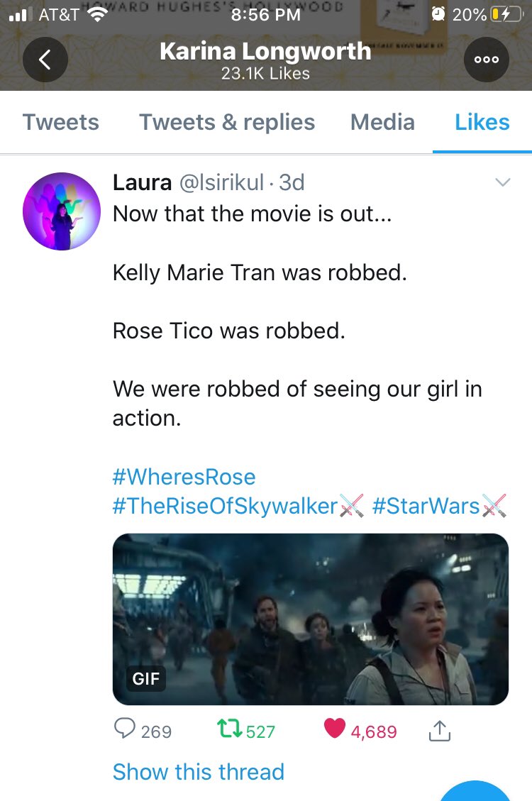
Task: Tap Show this thread link
Action: 199,771
